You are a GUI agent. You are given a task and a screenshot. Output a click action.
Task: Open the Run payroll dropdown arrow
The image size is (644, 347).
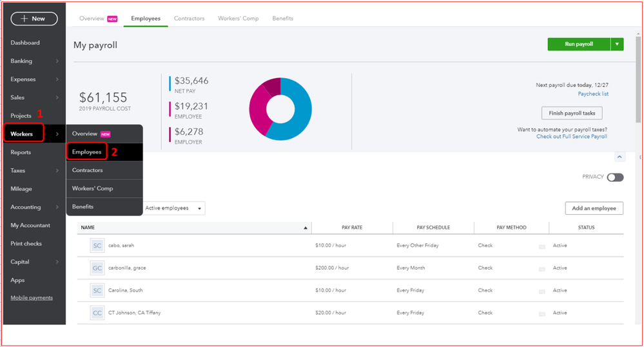[618, 45]
